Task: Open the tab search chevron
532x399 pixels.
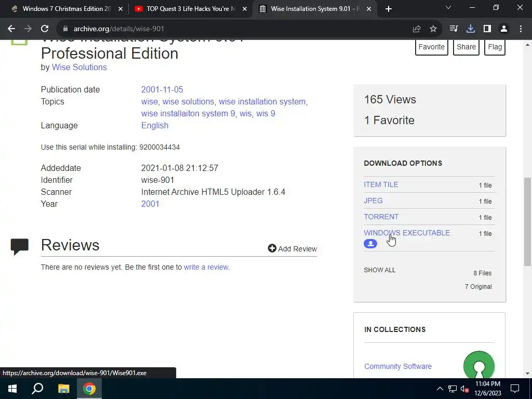Action: [x=448, y=7]
